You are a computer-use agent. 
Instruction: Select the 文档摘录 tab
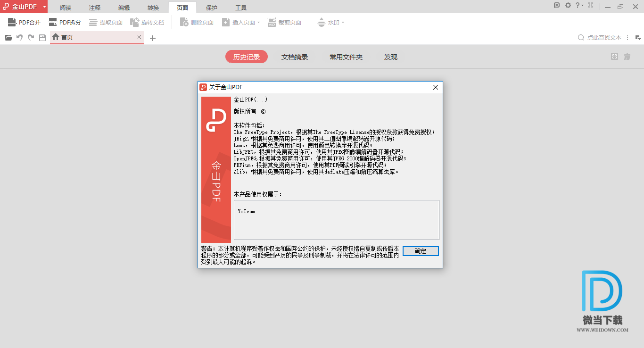pyautogui.click(x=295, y=57)
